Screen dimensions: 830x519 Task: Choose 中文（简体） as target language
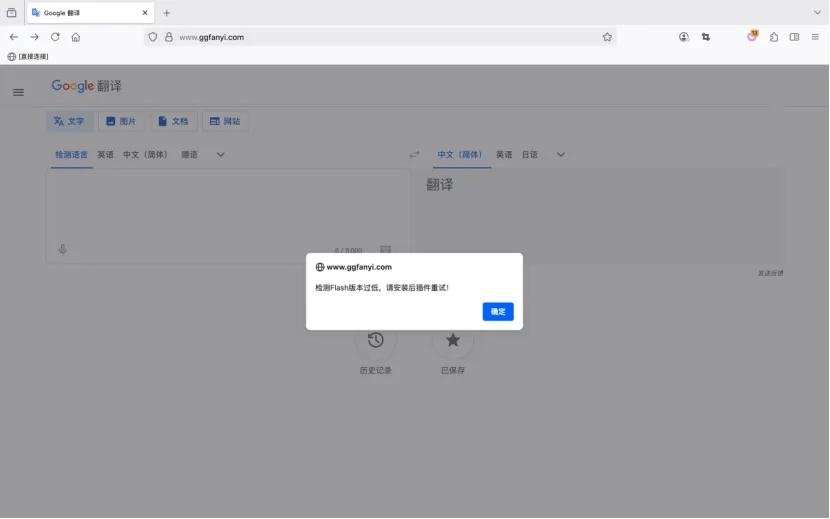[x=461, y=155]
